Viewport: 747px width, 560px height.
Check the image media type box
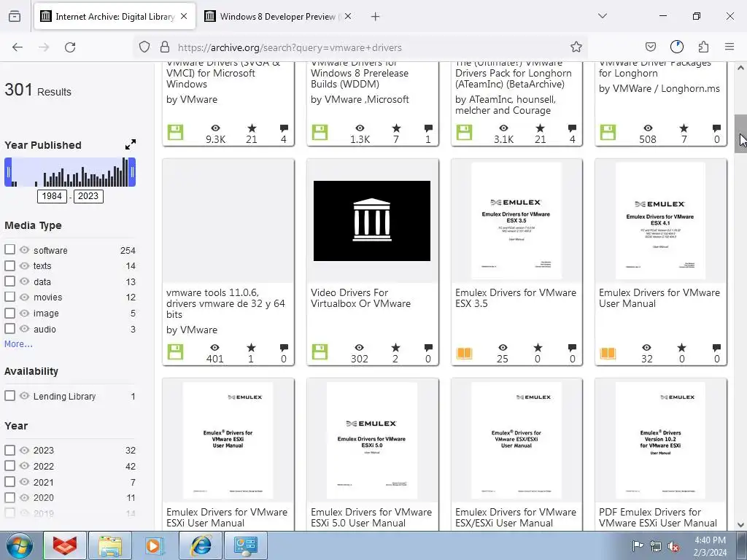(x=9, y=313)
